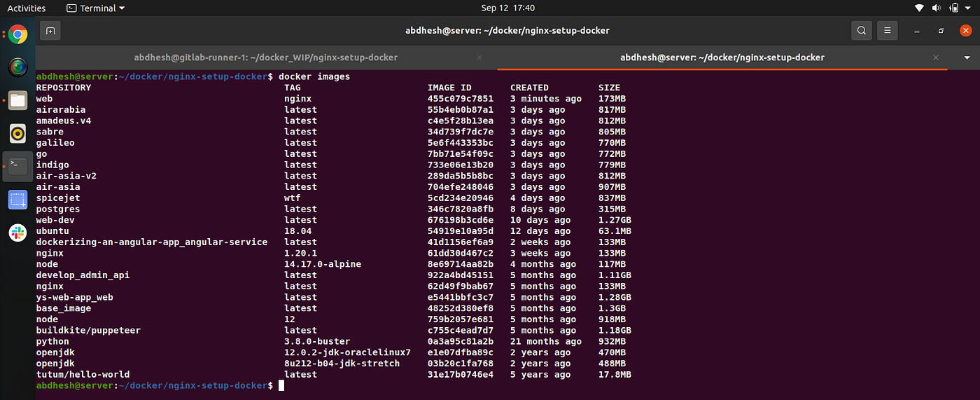
Task: Open the Files manager dock icon
Action: pos(17,100)
